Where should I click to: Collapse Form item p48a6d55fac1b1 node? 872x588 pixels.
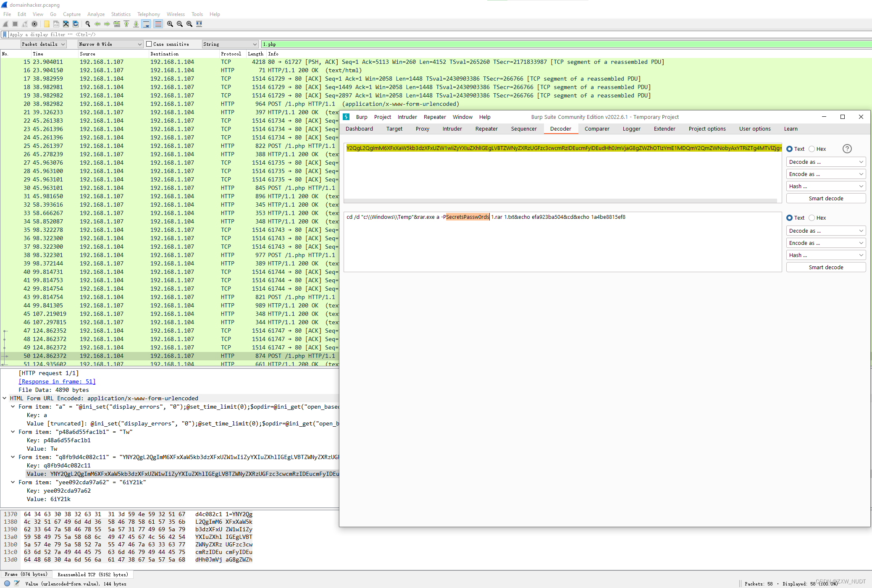point(13,432)
